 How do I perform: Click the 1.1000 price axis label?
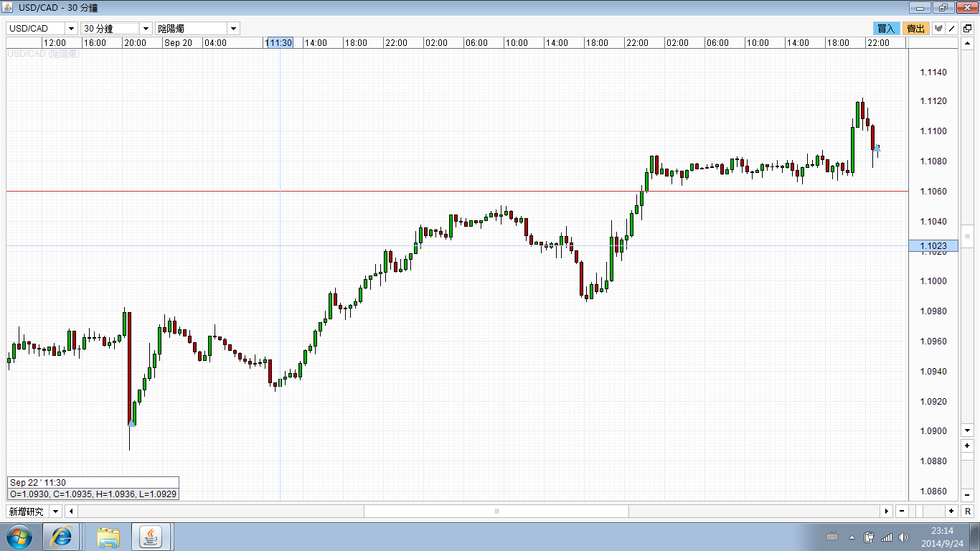pyautogui.click(x=933, y=281)
